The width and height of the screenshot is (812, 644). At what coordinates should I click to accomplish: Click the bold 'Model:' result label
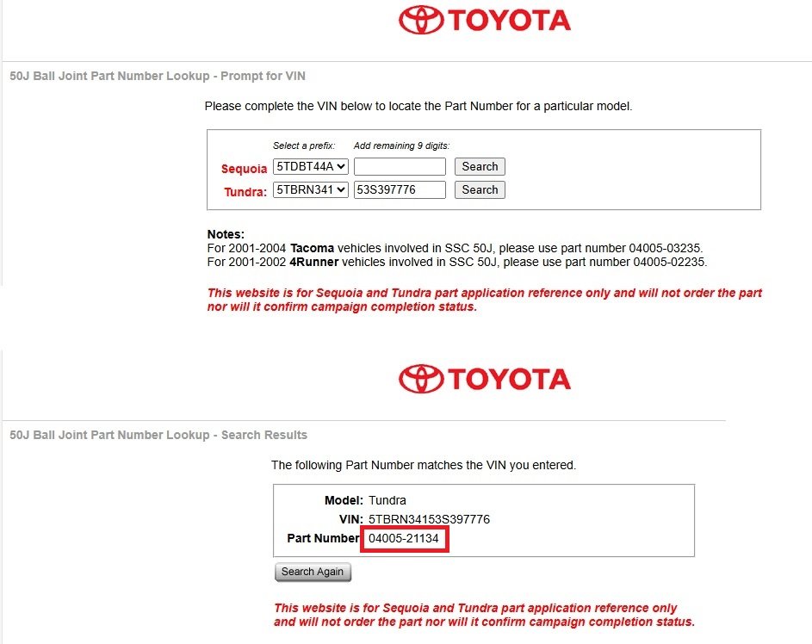(x=344, y=500)
